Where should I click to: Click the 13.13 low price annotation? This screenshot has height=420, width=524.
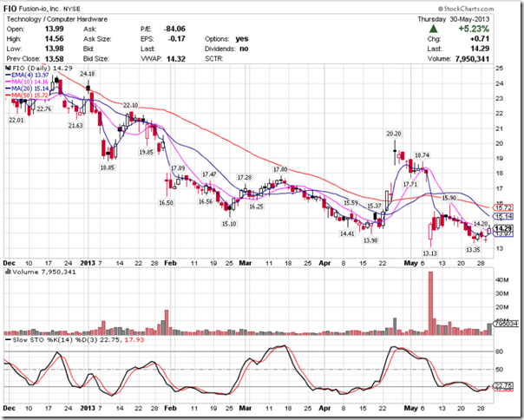point(429,253)
